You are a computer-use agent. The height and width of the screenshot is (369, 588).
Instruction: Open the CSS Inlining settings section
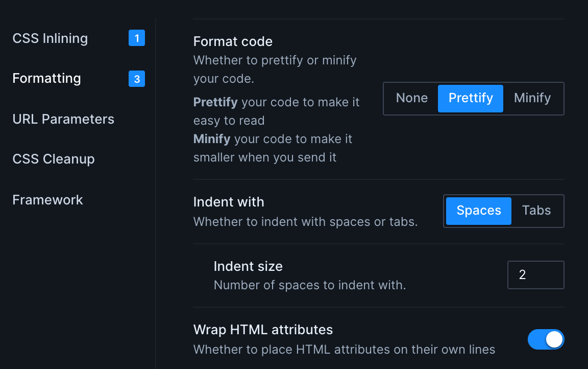pyautogui.click(x=50, y=38)
